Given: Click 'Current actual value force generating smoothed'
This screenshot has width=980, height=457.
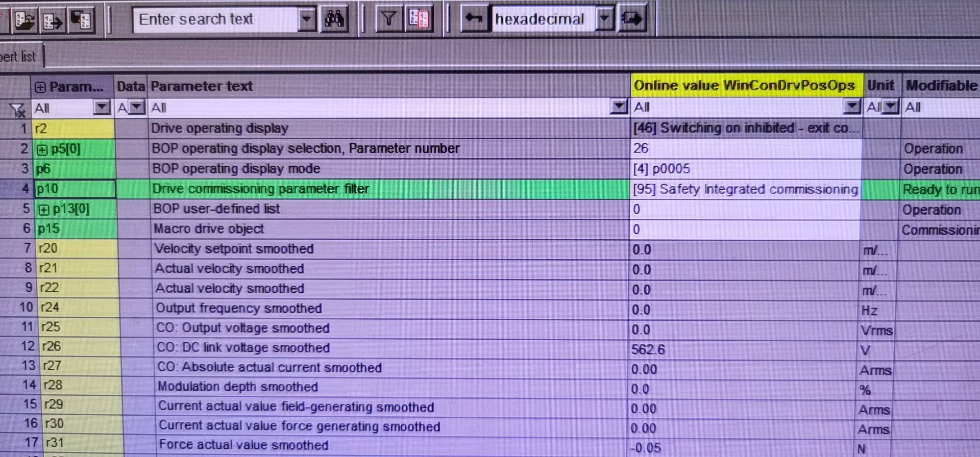Looking at the screenshot, I should point(299,426).
